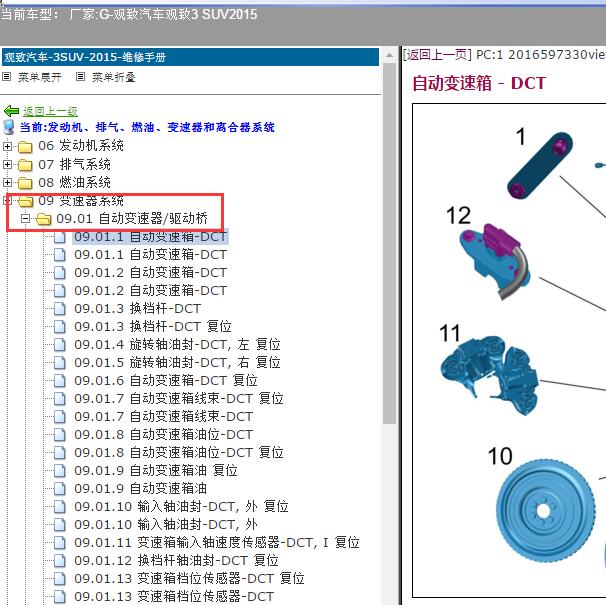The height and width of the screenshot is (605, 606).
Task: Click the page icon for 09.01.6 自动变速箱-DCT 复位
Action: pyautogui.click(x=60, y=380)
